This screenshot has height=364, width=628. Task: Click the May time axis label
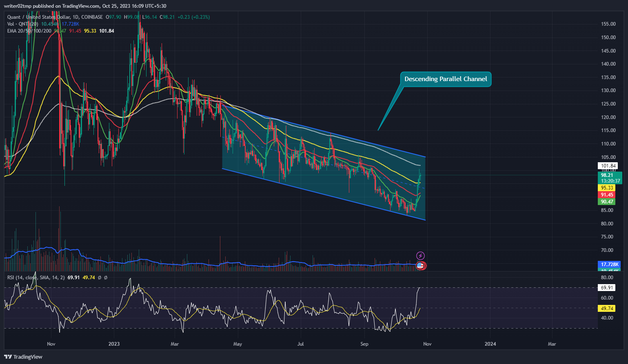(x=237, y=344)
